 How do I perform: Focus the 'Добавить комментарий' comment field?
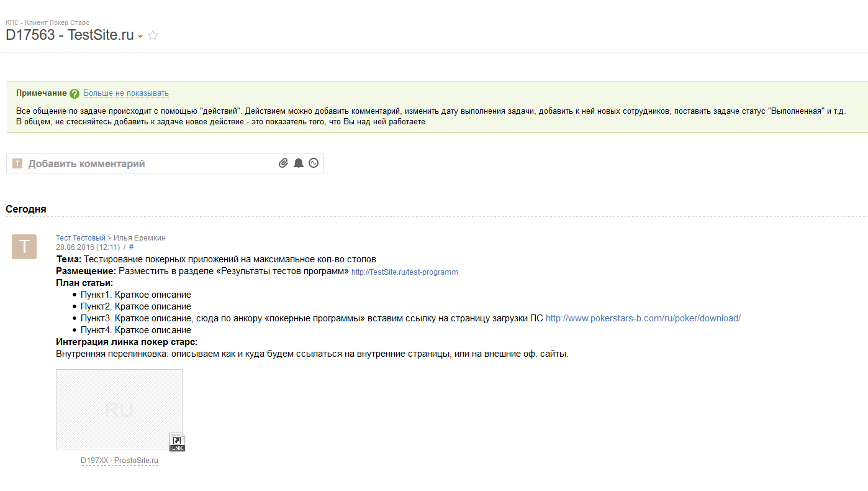click(x=149, y=163)
